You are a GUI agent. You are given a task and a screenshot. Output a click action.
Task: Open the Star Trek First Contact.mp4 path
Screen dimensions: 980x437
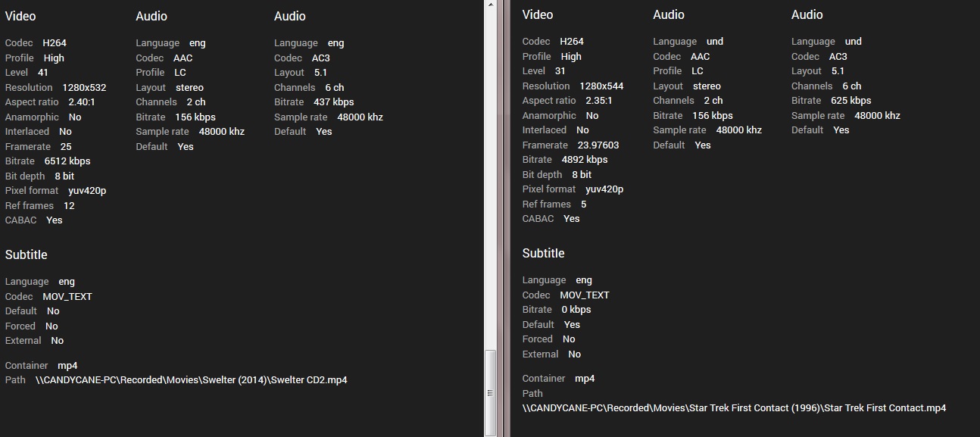pyautogui.click(x=733, y=407)
